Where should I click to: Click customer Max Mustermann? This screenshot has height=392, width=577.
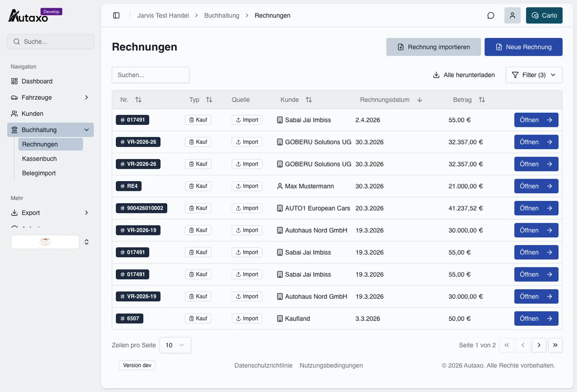(305, 186)
